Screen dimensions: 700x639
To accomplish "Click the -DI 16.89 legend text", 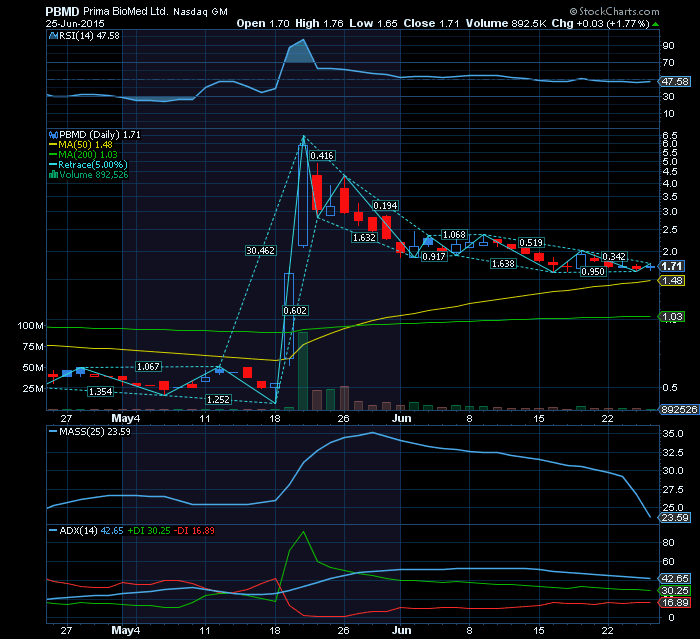I will pyautogui.click(x=194, y=531).
